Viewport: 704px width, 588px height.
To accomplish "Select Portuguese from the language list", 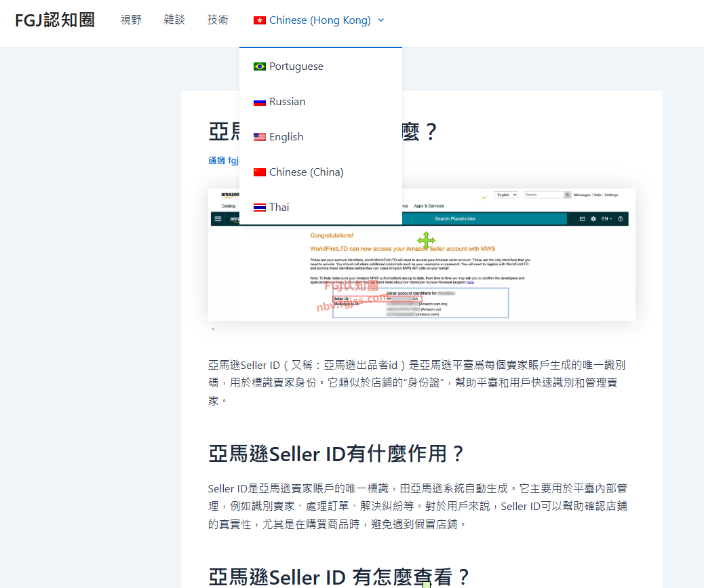I will pos(296,66).
